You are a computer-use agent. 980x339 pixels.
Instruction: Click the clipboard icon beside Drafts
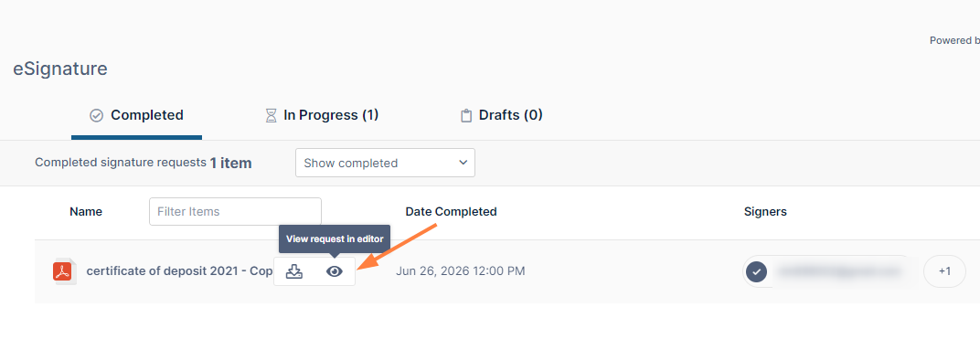pyautogui.click(x=465, y=115)
